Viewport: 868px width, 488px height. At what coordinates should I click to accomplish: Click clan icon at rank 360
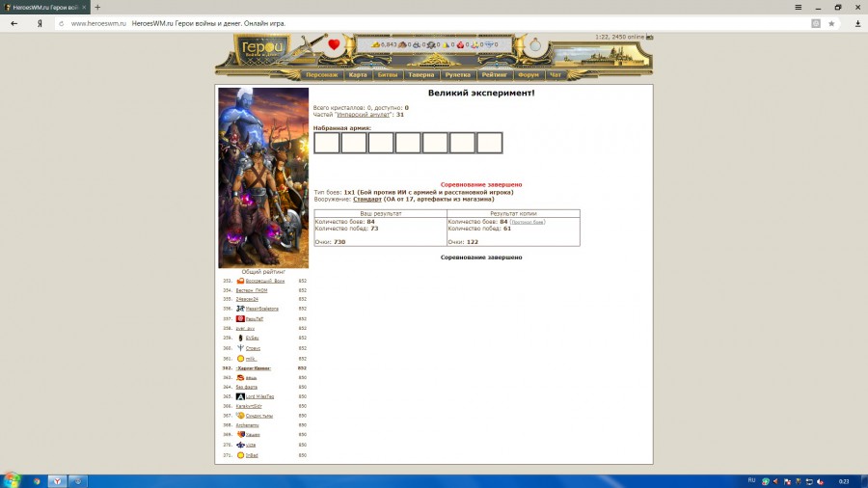pos(240,348)
